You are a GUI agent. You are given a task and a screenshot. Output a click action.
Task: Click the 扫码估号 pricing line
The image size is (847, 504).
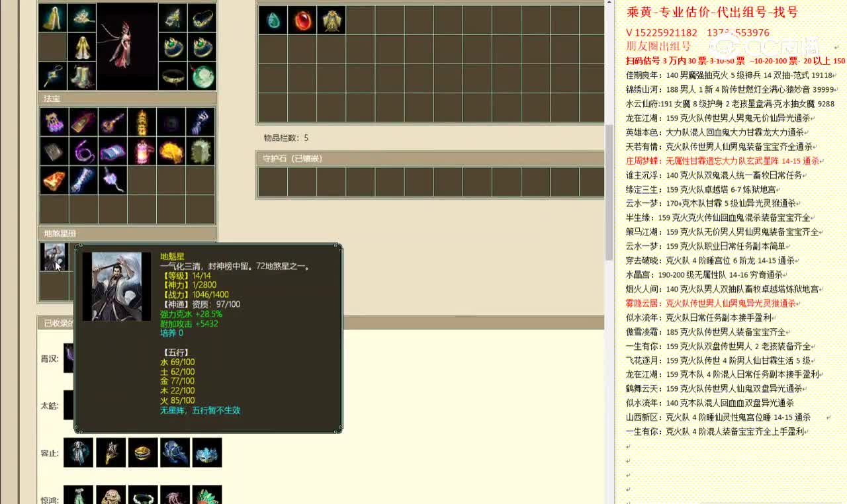pyautogui.click(x=736, y=61)
